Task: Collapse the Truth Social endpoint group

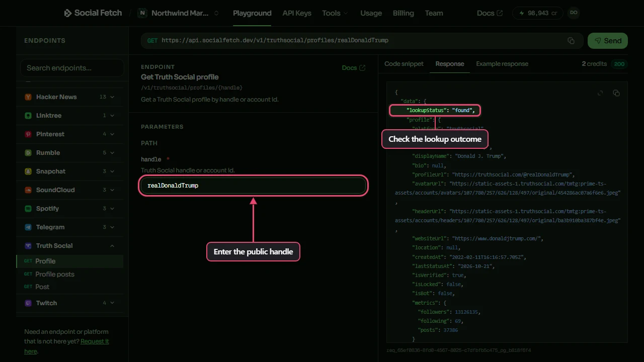Action: (112, 246)
